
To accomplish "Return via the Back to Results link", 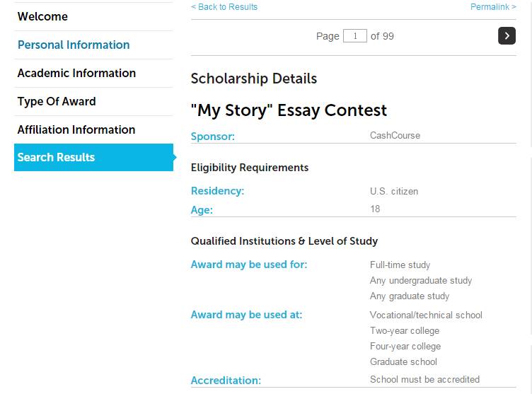I will pos(224,7).
